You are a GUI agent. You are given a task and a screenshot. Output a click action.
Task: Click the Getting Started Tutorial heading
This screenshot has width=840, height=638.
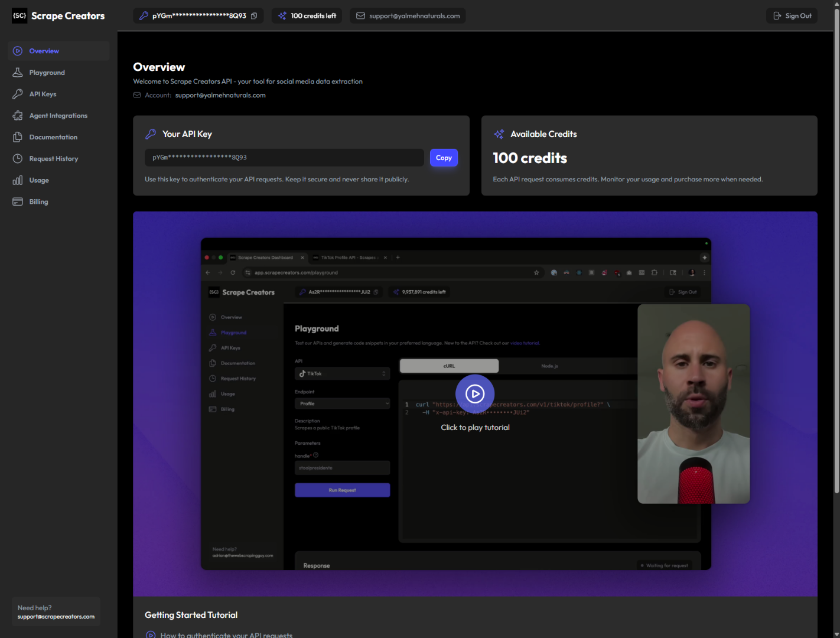[x=191, y=615]
